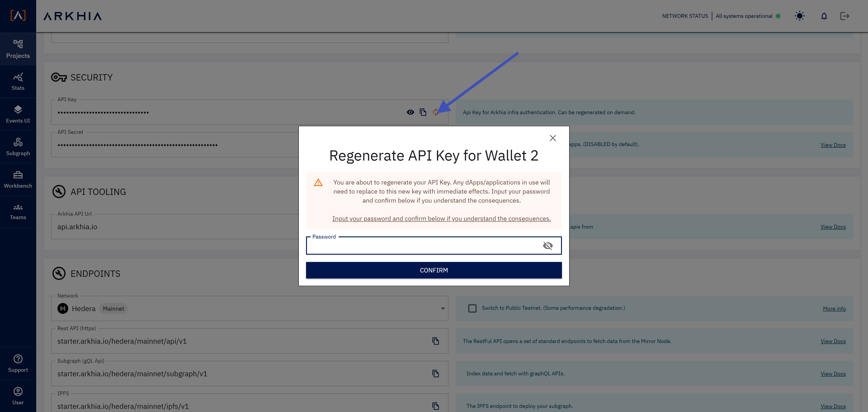The width and height of the screenshot is (868, 412).
Task: Open the Support sidebar item
Action: [x=18, y=363]
